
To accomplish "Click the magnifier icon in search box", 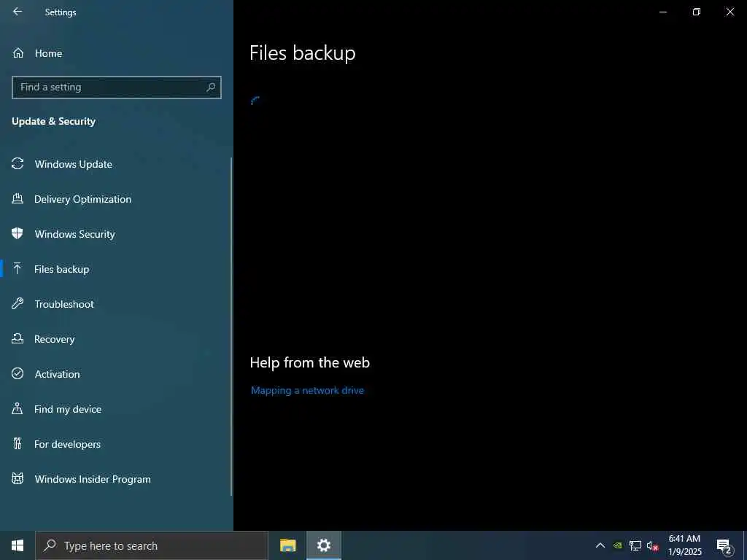I will click(x=211, y=87).
